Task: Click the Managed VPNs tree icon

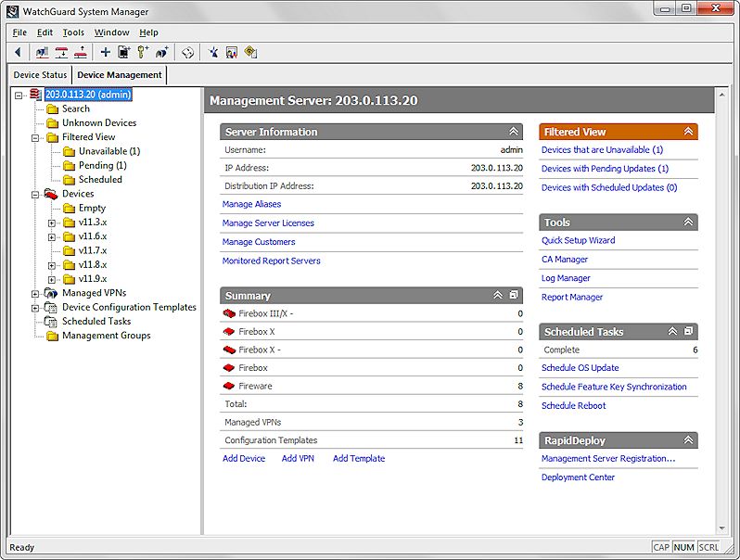Action: click(52, 293)
